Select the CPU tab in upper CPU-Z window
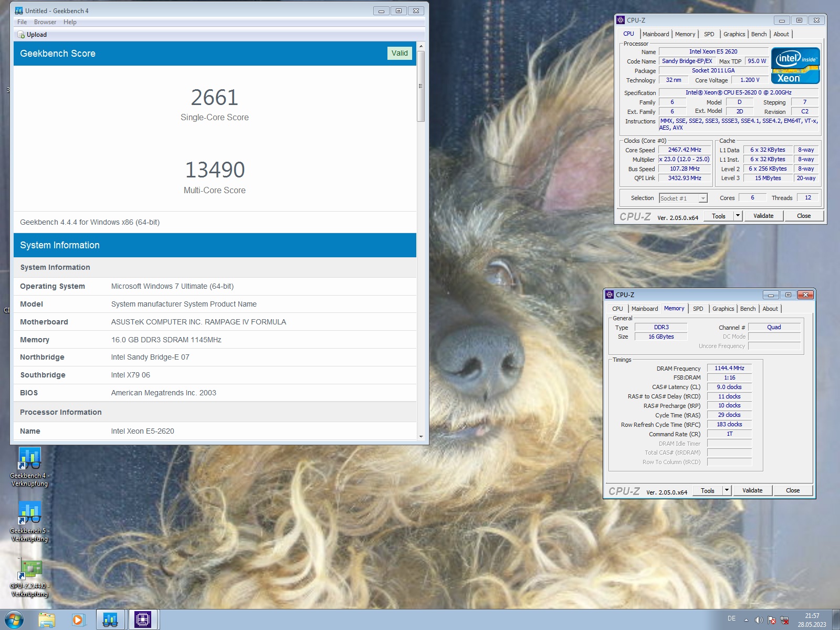 pos(628,34)
